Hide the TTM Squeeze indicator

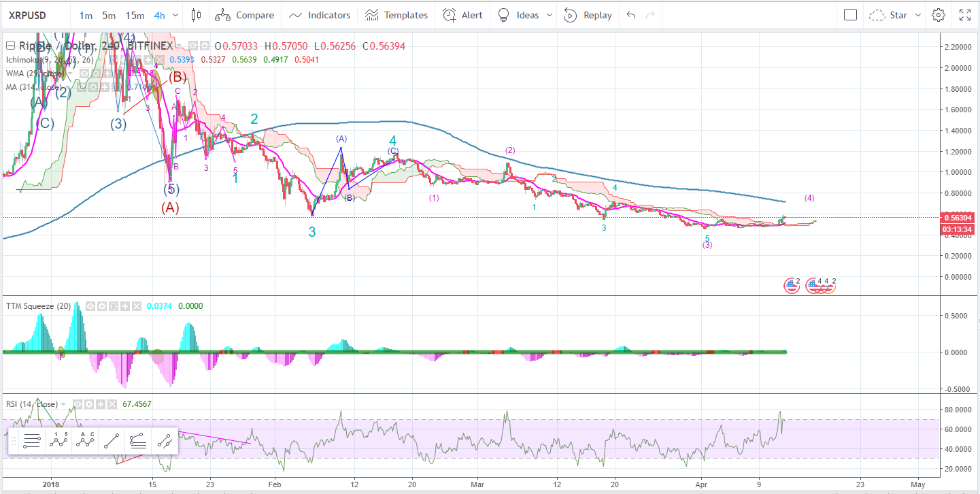tap(90, 306)
